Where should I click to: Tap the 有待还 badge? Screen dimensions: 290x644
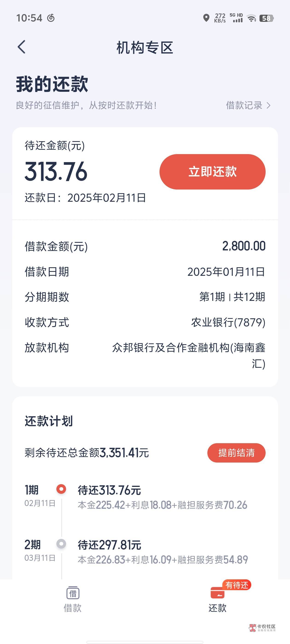coord(237,585)
